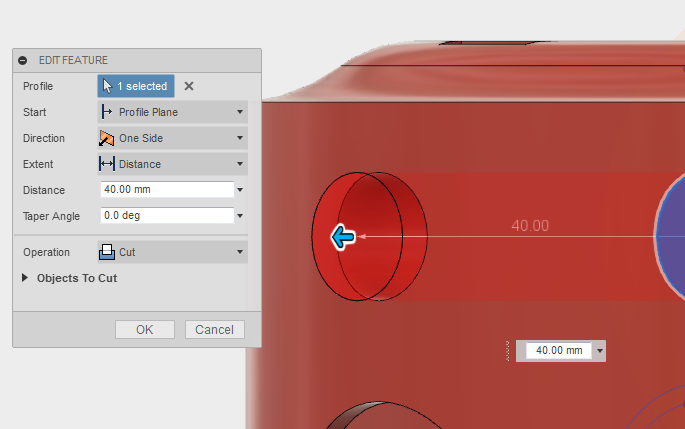Image resolution: width=685 pixels, height=429 pixels.
Task: Open the Extent 'Distance' dropdown
Action: pyautogui.click(x=172, y=164)
